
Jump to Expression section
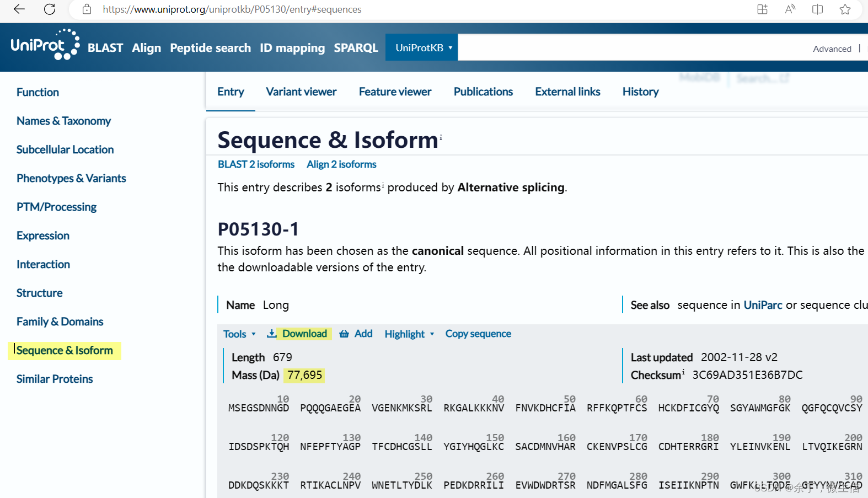pyautogui.click(x=43, y=235)
